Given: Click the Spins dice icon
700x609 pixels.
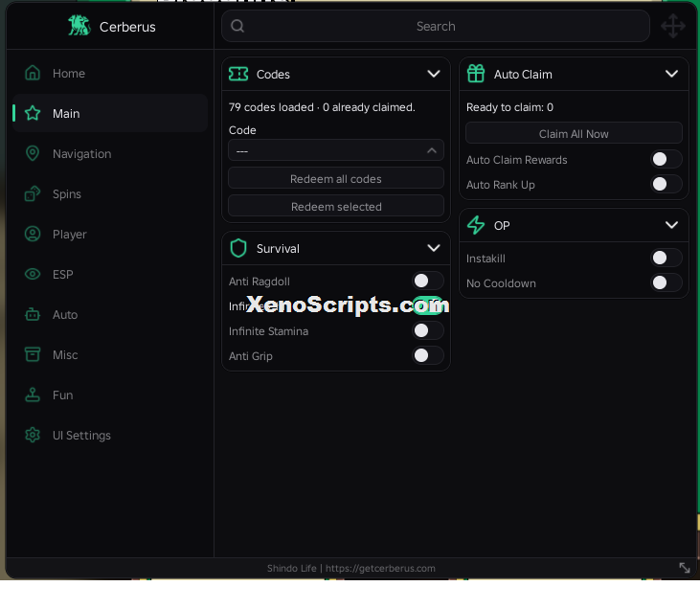Looking at the screenshot, I should pyautogui.click(x=33, y=193).
